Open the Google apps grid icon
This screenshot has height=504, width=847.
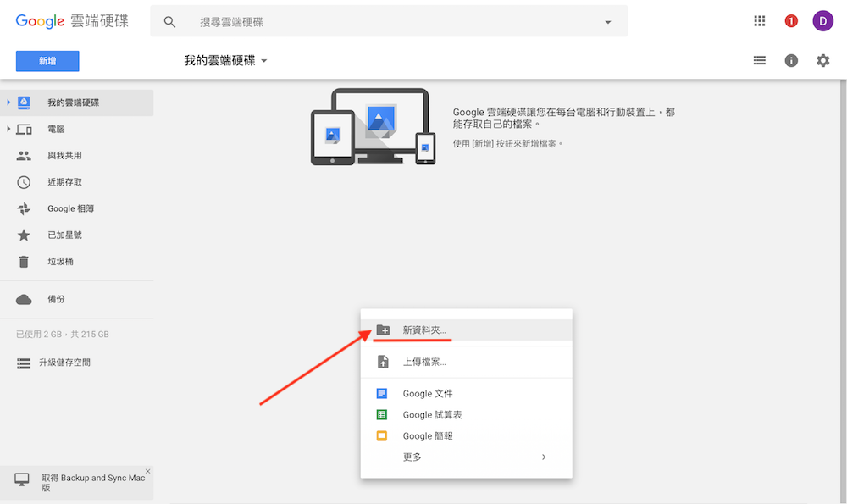tap(760, 21)
